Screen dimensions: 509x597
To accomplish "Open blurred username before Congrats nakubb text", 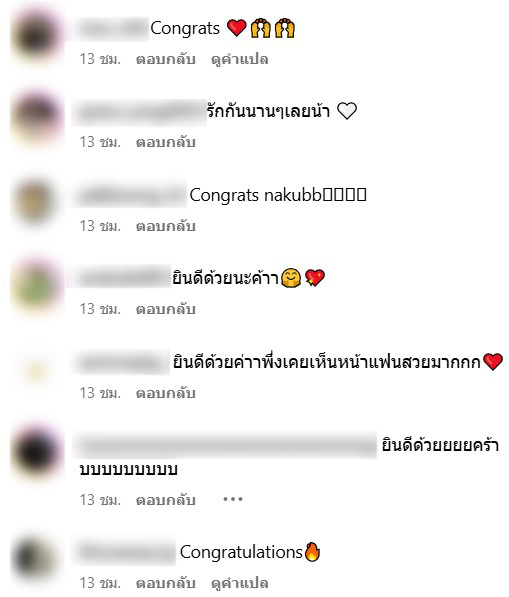I will click(130, 195).
